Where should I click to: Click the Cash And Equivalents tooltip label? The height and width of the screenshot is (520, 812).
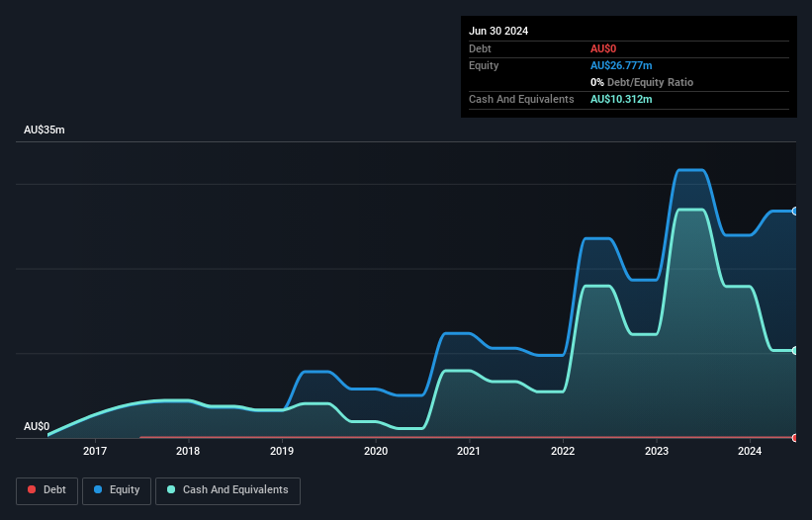[521, 99]
